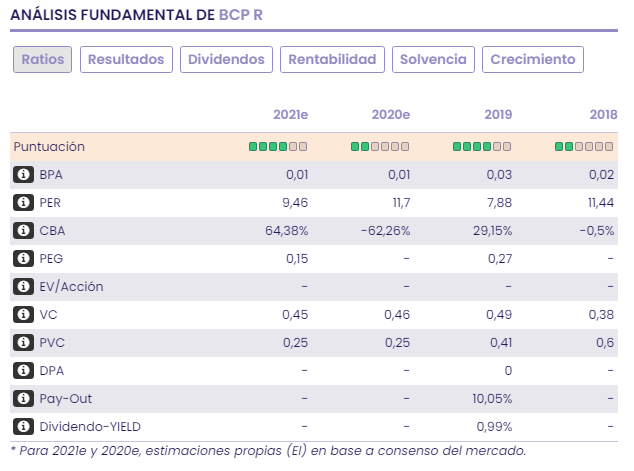Screen dimensions: 634x471
Task: Open the CBA info icon
Action: coord(23,231)
